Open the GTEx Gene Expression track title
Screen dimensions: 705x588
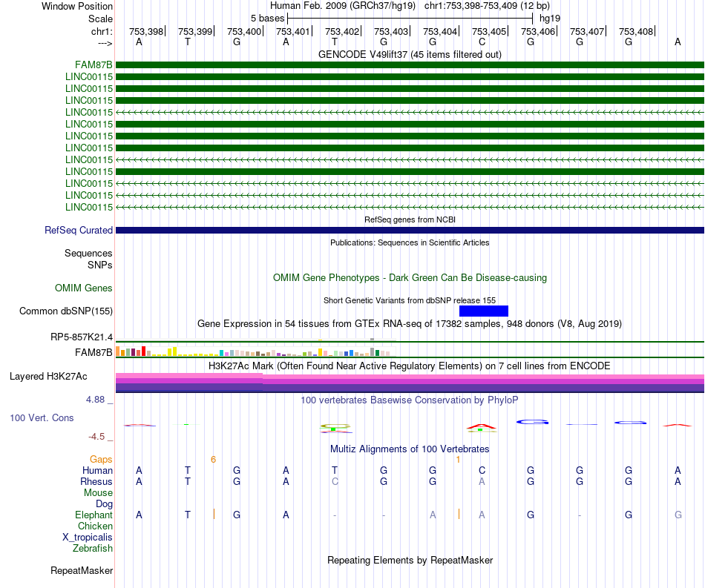point(410,324)
